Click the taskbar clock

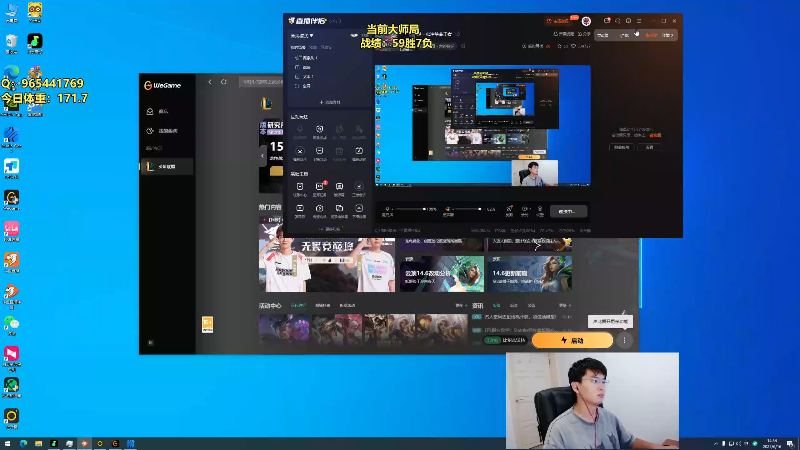point(771,443)
